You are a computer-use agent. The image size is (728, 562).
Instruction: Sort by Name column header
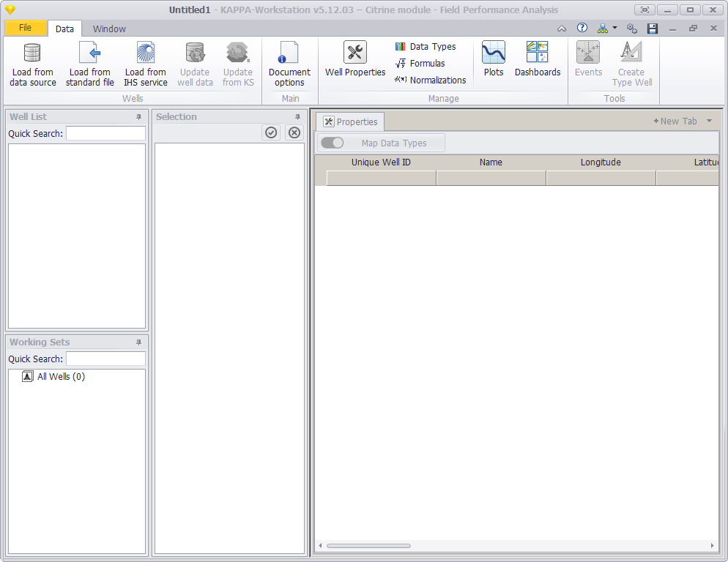click(x=491, y=162)
